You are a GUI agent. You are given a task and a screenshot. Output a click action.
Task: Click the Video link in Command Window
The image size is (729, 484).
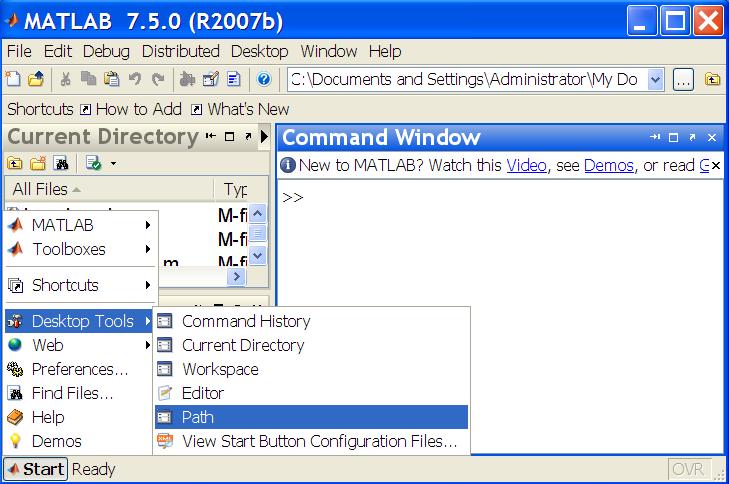coord(526,165)
